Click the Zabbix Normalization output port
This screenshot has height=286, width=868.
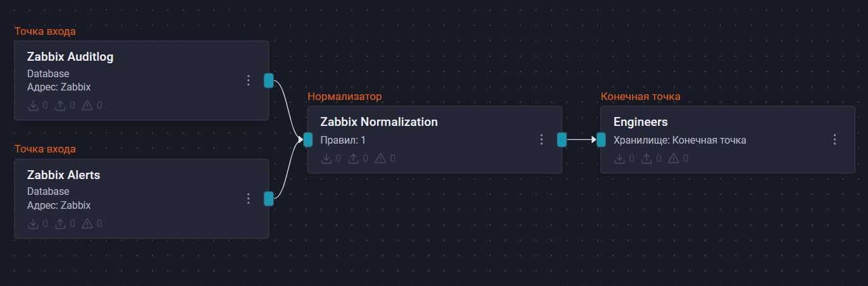click(562, 140)
